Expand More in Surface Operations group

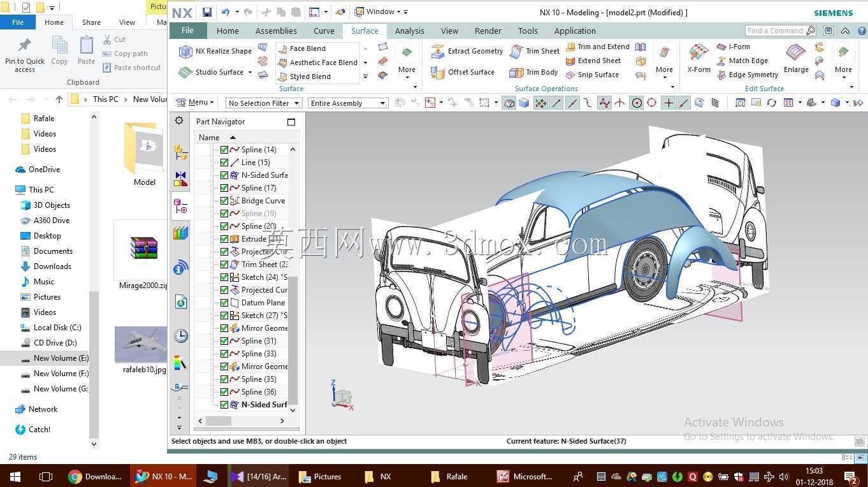click(664, 61)
